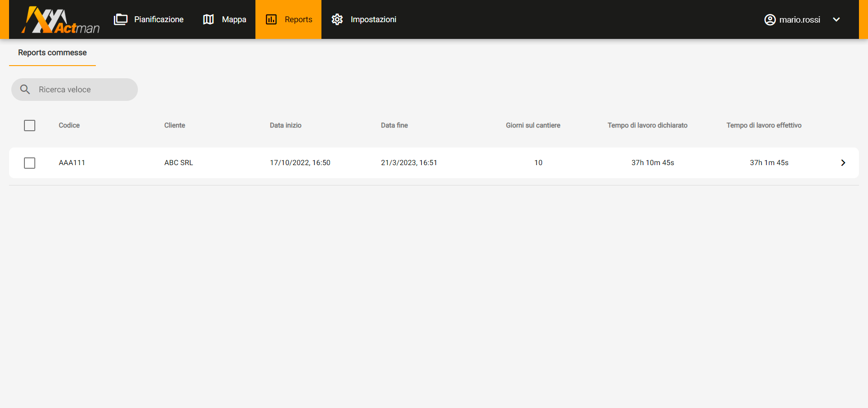
Task: Click the days value 10
Action: click(538, 163)
